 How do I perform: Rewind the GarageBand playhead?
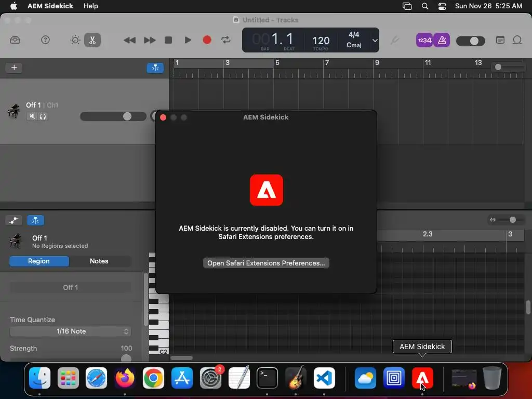coord(129,40)
